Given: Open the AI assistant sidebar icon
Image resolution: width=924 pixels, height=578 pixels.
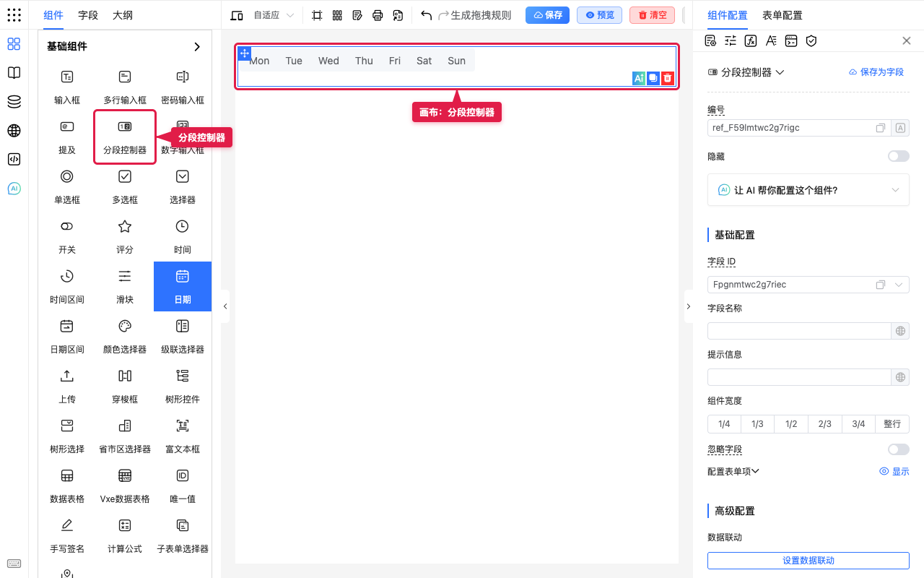Looking at the screenshot, I should pyautogui.click(x=14, y=189).
